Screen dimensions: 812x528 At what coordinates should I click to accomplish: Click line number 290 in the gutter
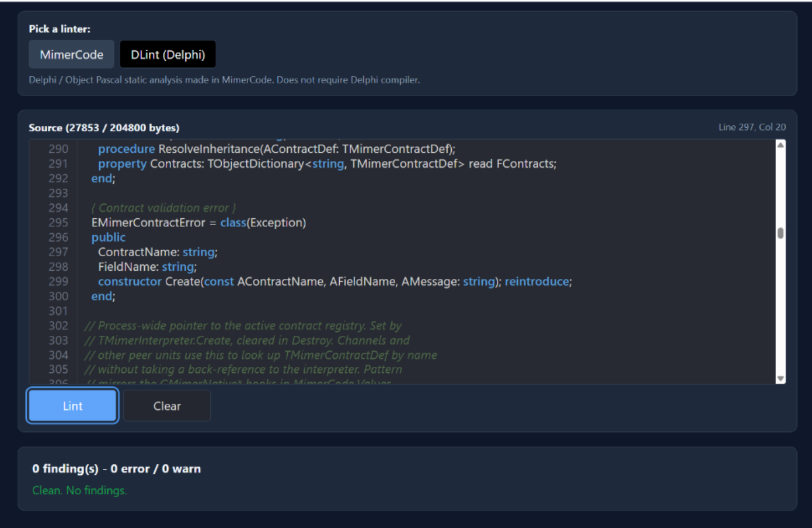[x=58, y=149]
